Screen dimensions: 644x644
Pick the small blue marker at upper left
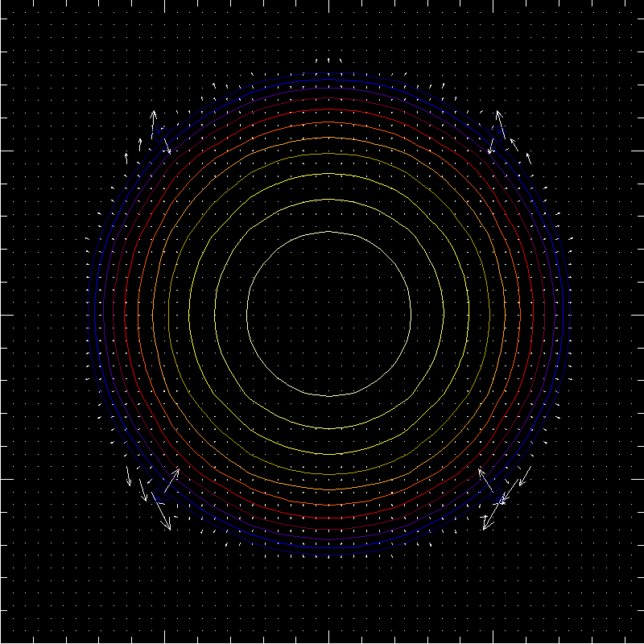(158, 131)
